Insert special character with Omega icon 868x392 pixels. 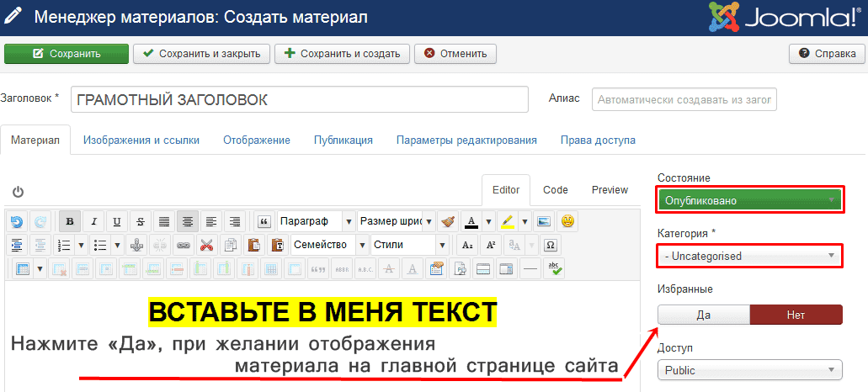(x=551, y=246)
